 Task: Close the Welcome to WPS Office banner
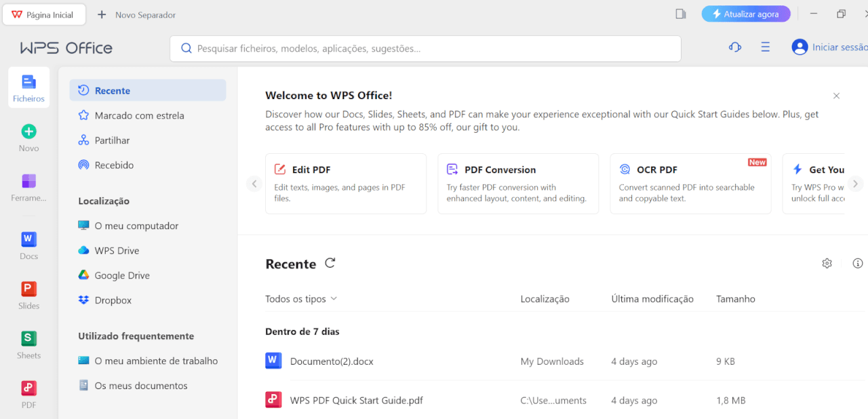coord(836,96)
